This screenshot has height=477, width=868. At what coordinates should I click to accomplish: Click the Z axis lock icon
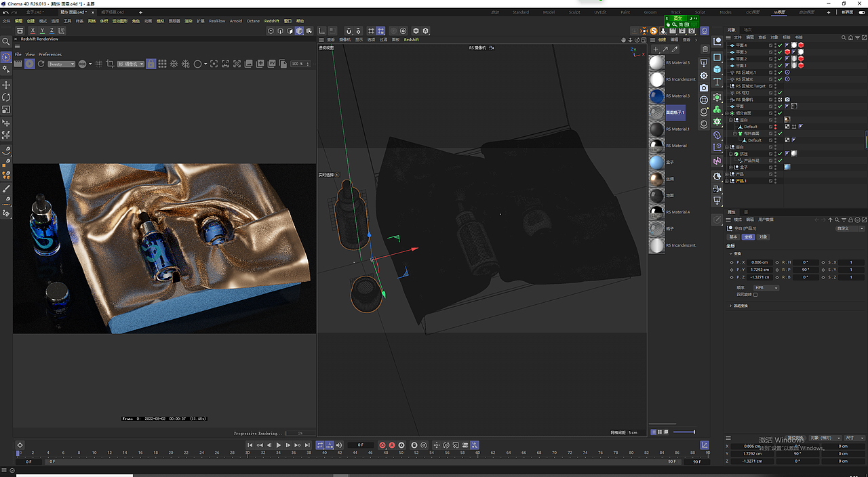tap(52, 30)
